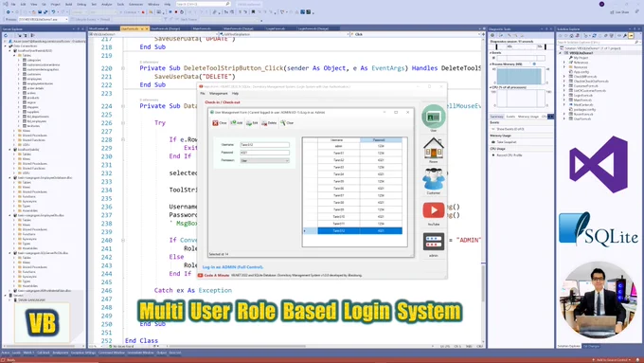Screen dimensions: 644x363
Task: Switch to Memory Usage tab
Action: (x=528, y=117)
